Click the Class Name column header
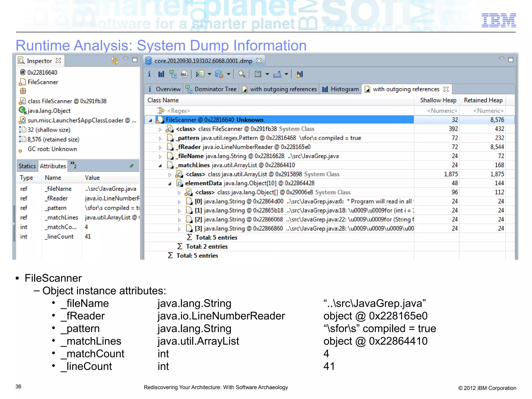The height and width of the screenshot is (399, 532). (x=279, y=100)
